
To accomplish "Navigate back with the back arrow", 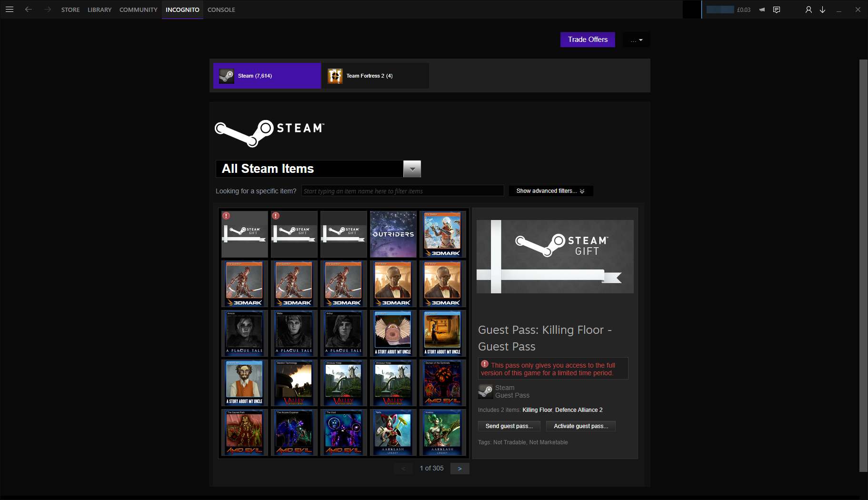I will click(x=29, y=10).
